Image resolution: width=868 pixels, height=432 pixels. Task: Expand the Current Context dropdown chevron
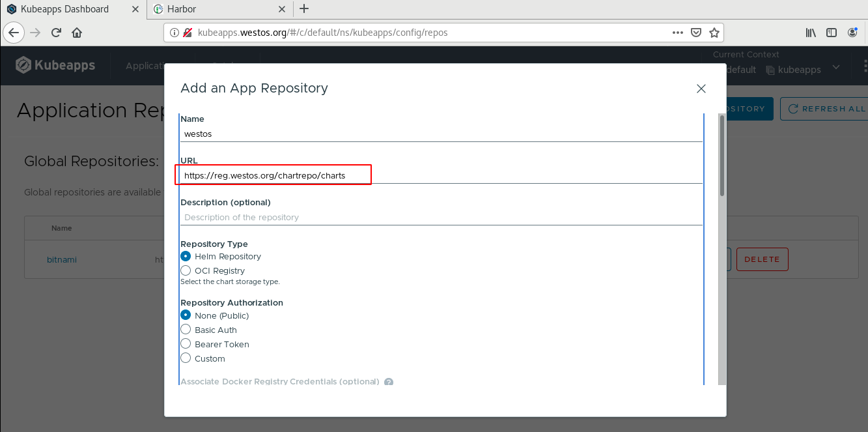click(837, 67)
